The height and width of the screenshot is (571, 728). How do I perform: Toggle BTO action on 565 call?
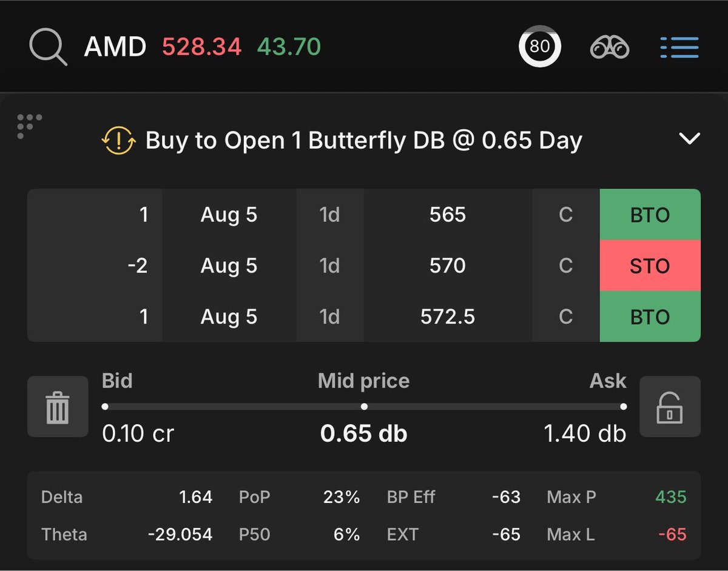[x=650, y=215]
